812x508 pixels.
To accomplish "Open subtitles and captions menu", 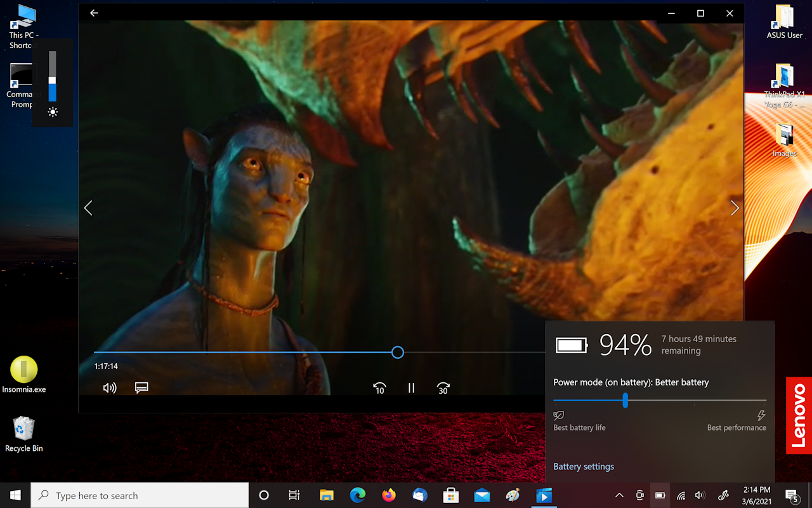I will [141, 387].
